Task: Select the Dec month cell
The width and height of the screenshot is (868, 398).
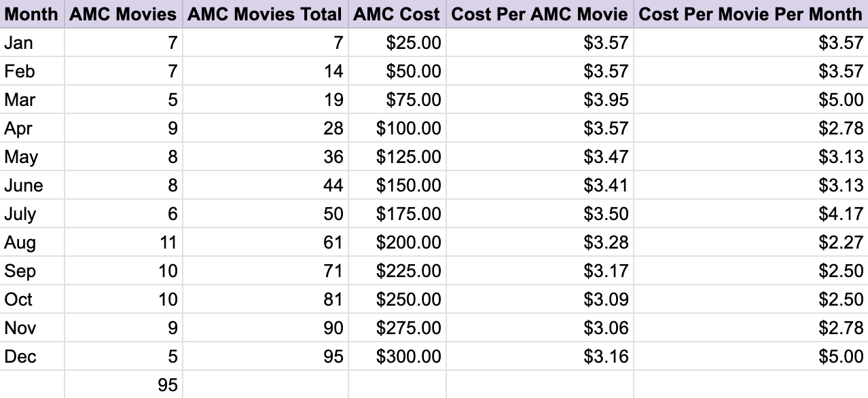Action: pyautogui.click(x=32, y=357)
